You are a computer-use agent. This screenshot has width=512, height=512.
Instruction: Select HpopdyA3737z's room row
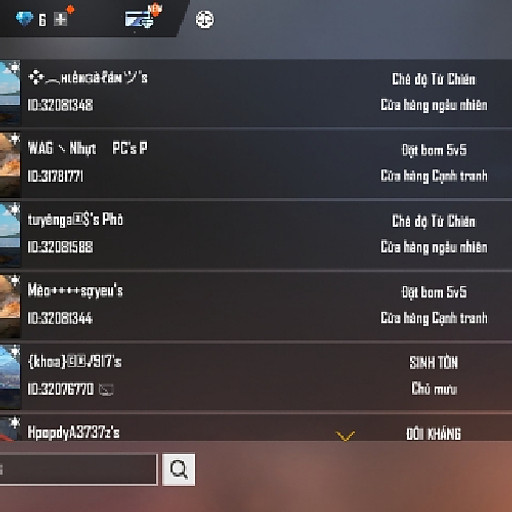point(256,428)
